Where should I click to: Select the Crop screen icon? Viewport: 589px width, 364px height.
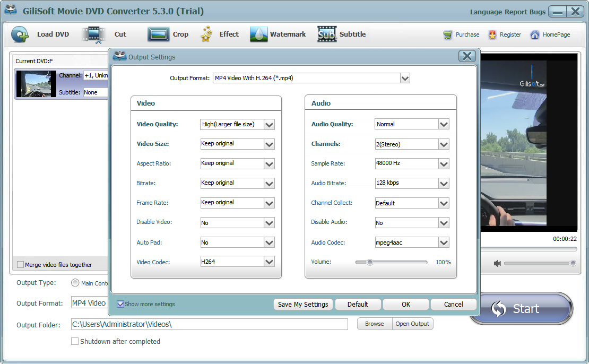coord(158,34)
